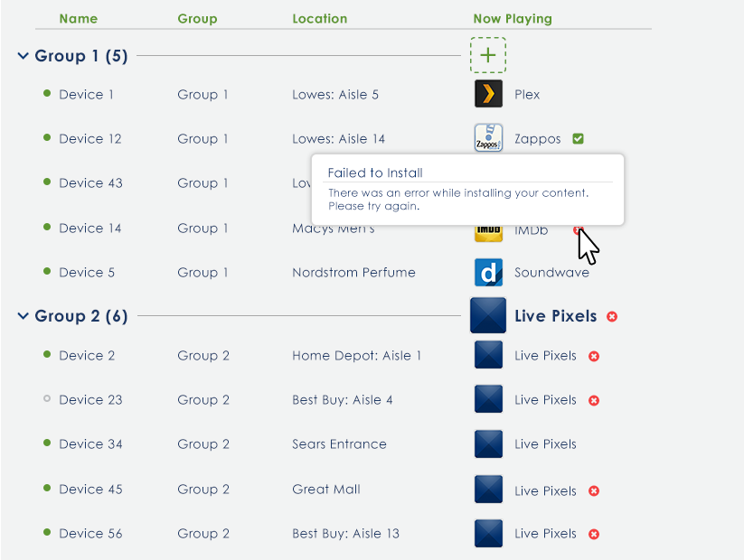Click the Soundwave app icon

click(488, 272)
